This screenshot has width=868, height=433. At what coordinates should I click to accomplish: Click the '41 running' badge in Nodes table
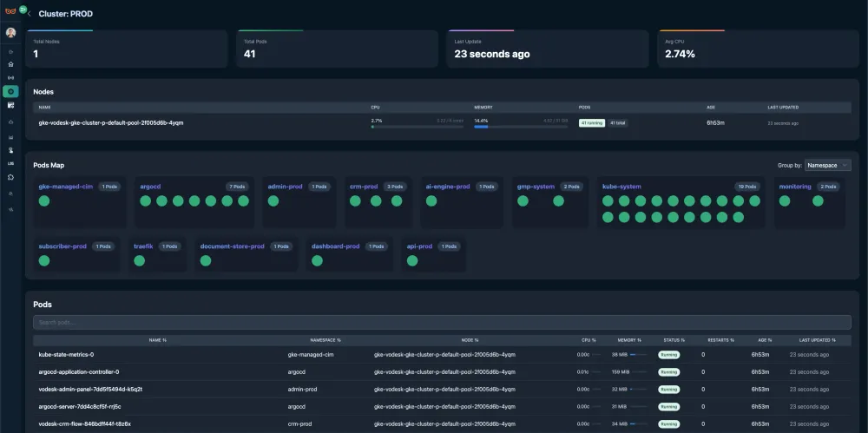[592, 123]
